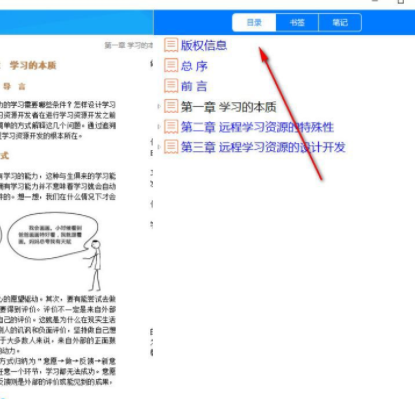Click the page icon beside 前言
This screenshot has width=415, height=399.
pyautogui.click(x=171, y=86)
